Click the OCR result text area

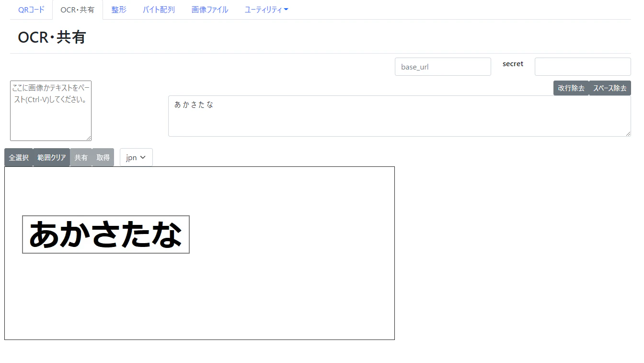tap(400, 116)
